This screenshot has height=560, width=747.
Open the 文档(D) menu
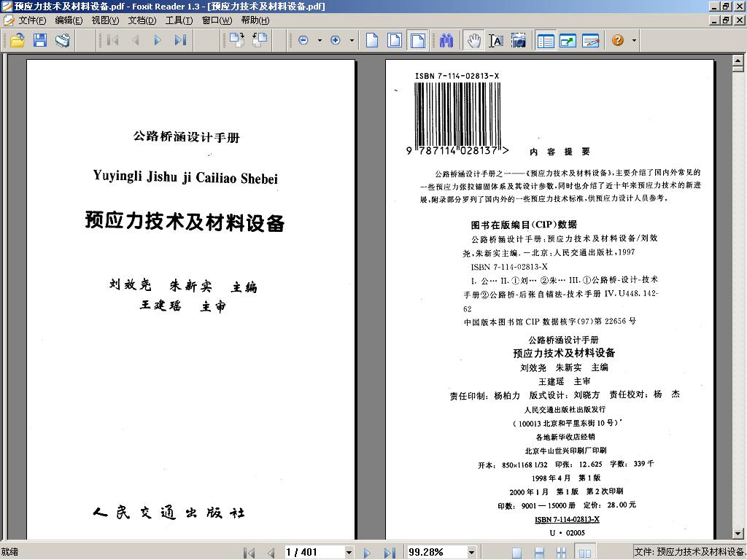(142, 20)
